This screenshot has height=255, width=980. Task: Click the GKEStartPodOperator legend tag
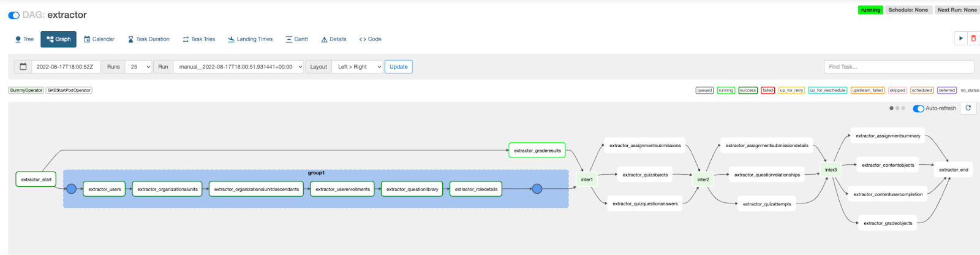pyautogui.click(x=69, y=90)
